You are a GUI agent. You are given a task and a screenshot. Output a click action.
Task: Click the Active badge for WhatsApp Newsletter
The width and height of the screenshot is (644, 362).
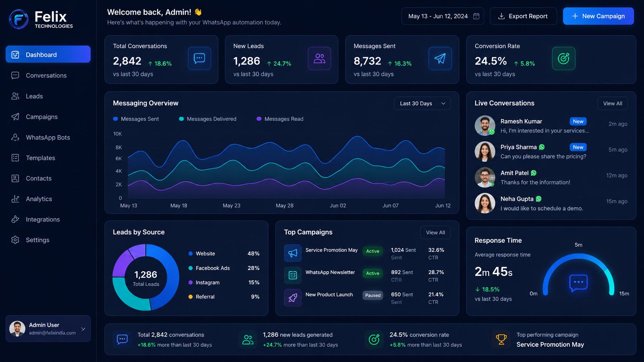pyautogui.click(x=372, y=274)
